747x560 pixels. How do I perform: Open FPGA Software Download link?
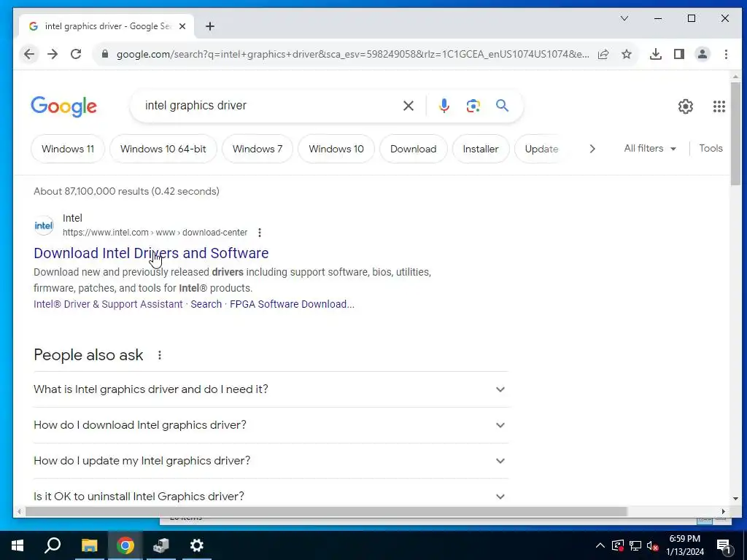coord(292,304)
